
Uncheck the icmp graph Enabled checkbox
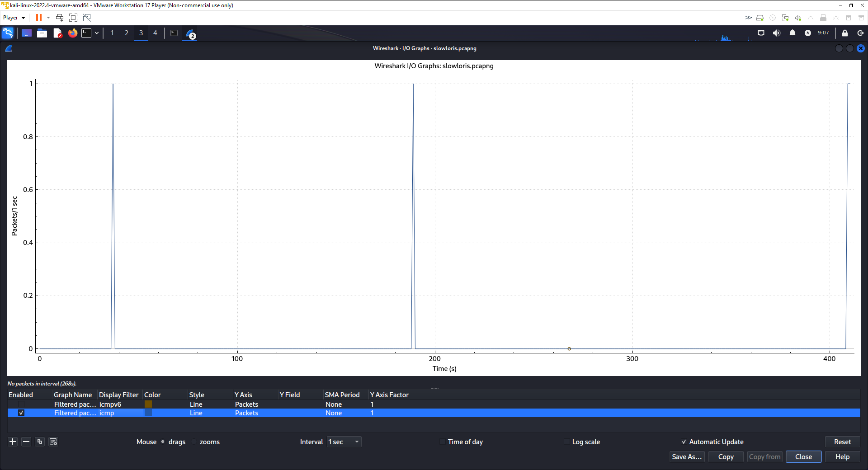point(21,413)
